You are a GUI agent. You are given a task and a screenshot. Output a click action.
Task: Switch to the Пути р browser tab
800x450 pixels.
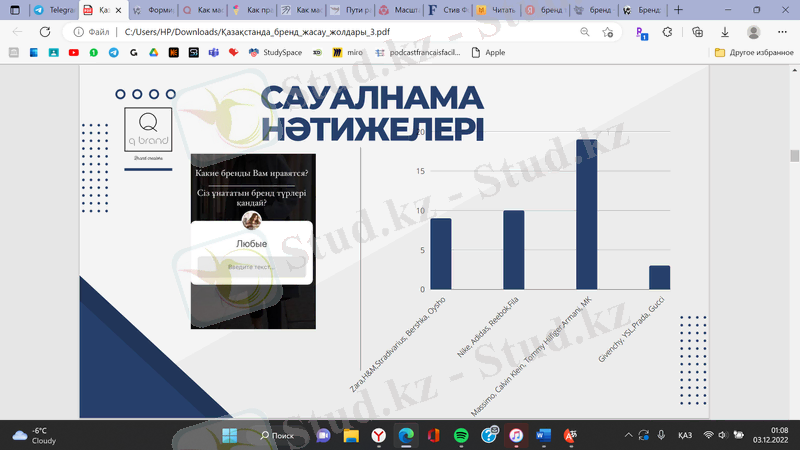(x=351, y=10)
